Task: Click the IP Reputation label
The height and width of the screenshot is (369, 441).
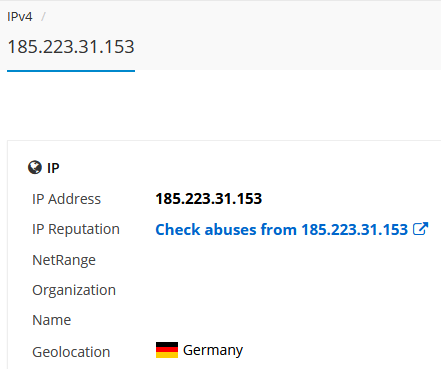Action: tap(76, 229)
